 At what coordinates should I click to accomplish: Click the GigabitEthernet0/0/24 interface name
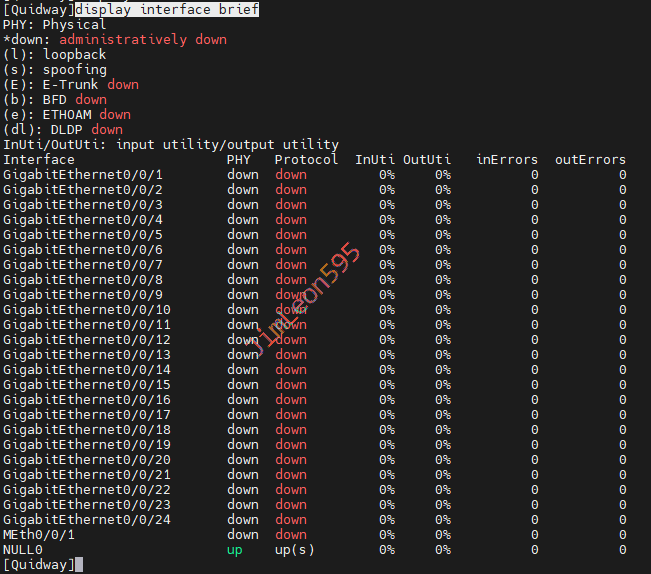[87, 520]
